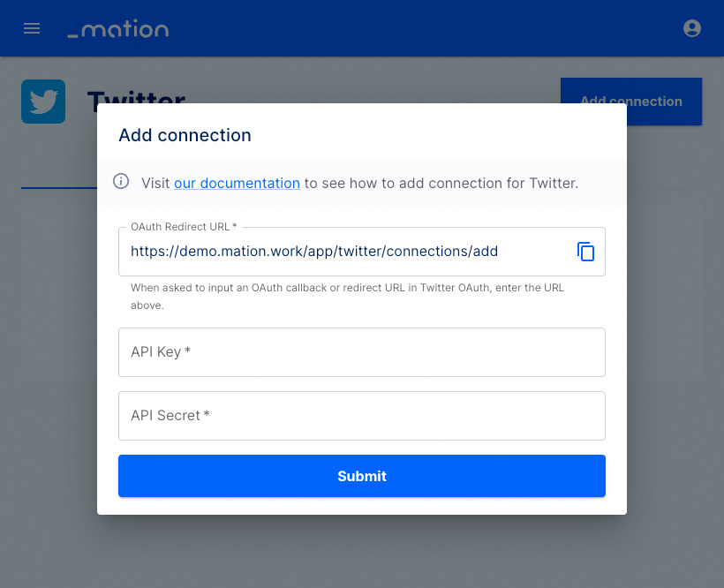Open the "our documentation" link

click(x=237, y=184)
